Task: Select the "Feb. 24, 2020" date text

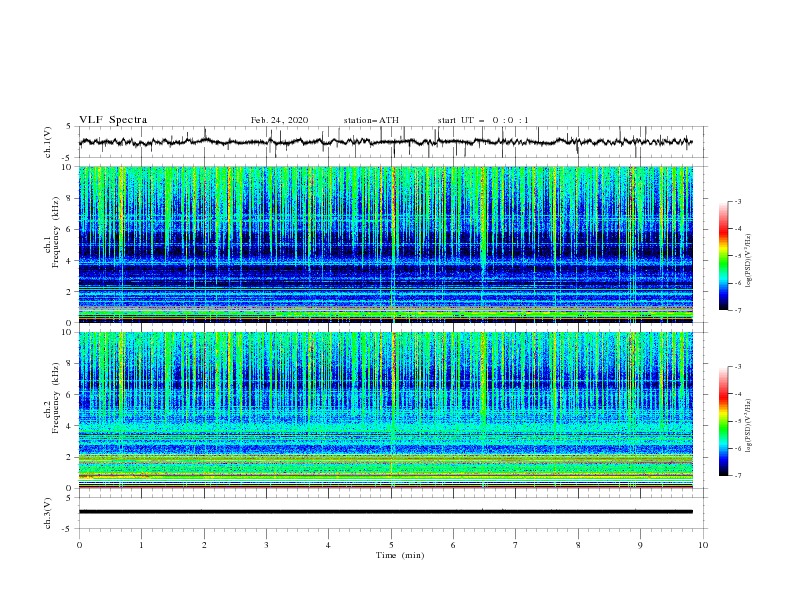Action: coord(279,120)
